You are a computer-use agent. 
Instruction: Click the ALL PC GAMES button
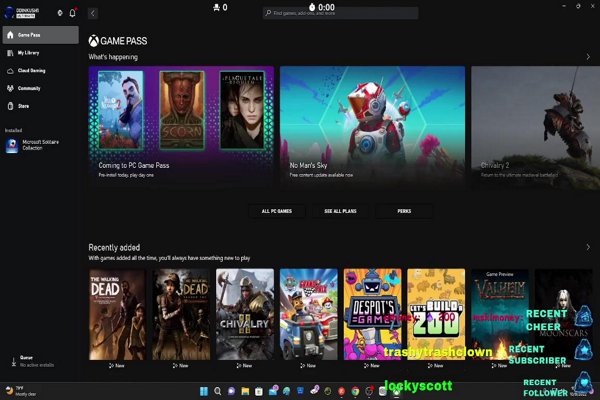click(277, 211)
